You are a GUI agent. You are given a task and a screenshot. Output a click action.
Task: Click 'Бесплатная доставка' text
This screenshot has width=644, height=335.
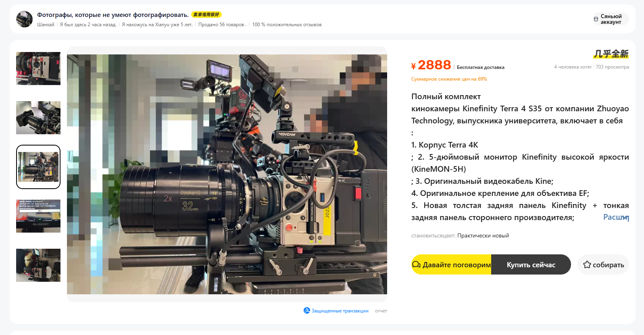click(x=481, y=67)
